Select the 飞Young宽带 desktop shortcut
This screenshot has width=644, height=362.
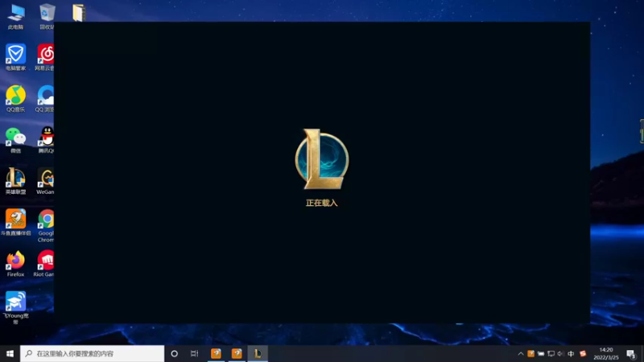(x=15, y=308)
